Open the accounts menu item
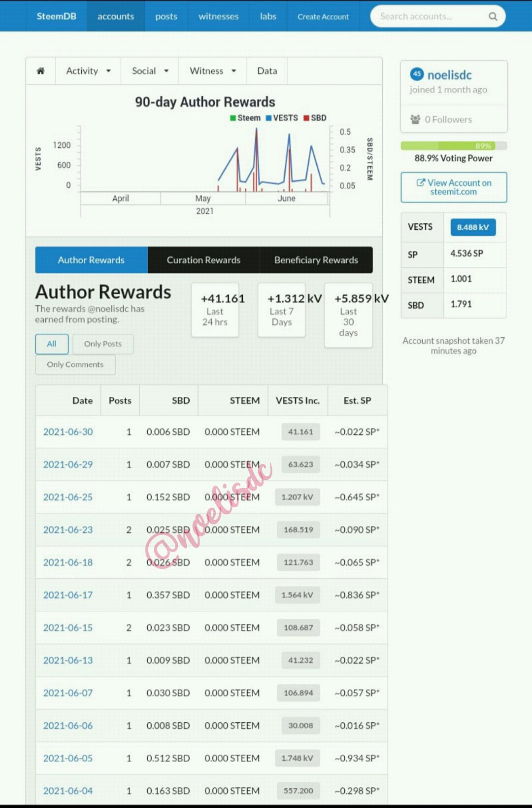The image size is (532, 808). [116, 16]
